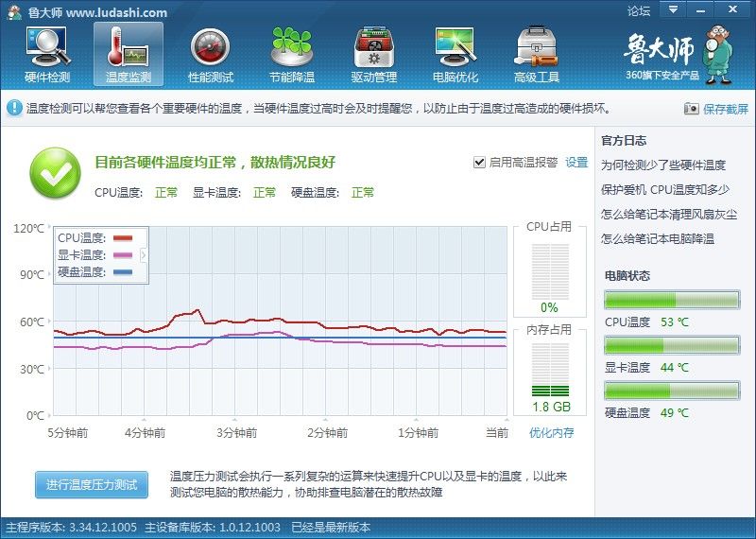756x539 pixels.
Task: Click the 目前各硬件温度均正常 status headline
Action: [215, 163]
